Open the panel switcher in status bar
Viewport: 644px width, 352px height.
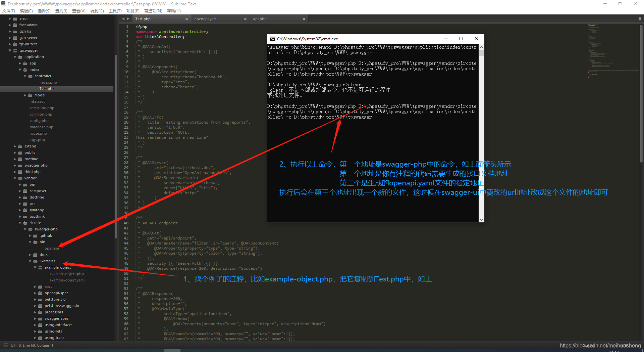pyautogui.click(x=6, y=345)
